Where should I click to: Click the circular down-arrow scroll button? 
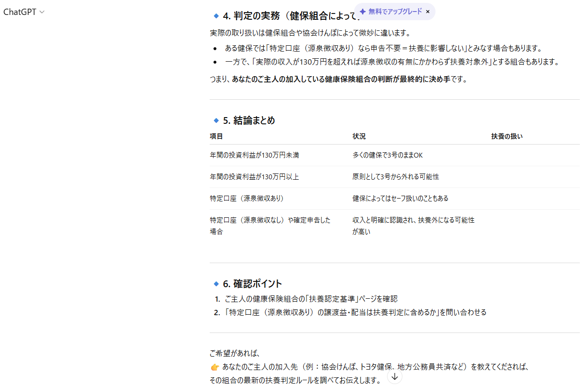395,376
